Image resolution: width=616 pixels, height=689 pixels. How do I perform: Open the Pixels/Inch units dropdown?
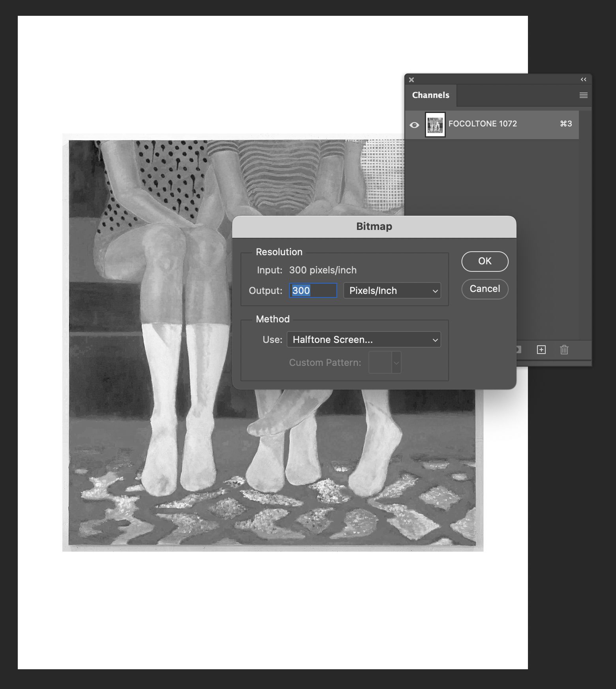(x=392, y=290)
